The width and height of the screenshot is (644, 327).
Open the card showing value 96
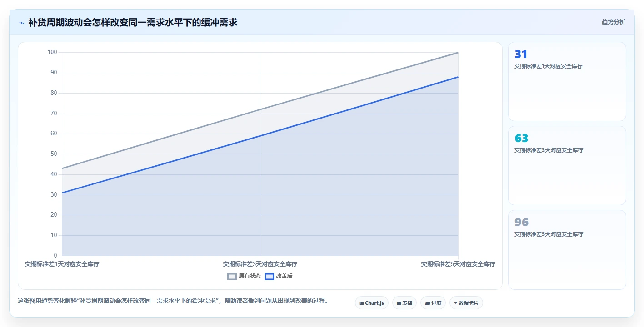coord(567,250)
